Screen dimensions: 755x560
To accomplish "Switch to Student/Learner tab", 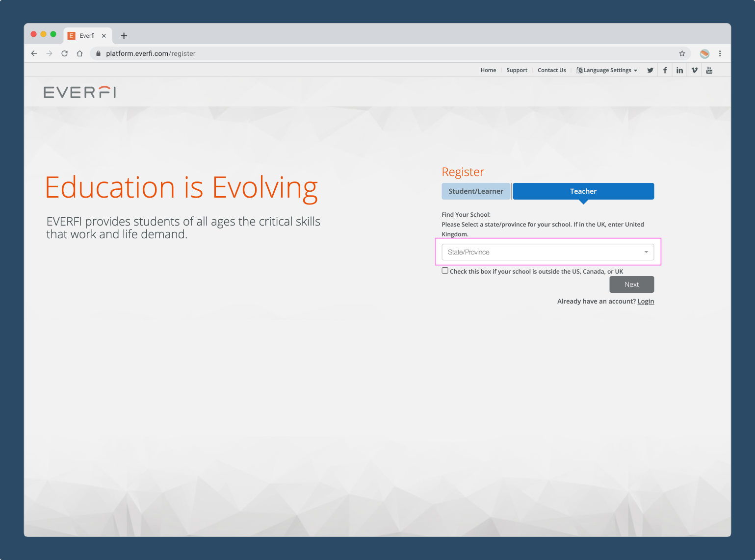I will click(476, 191).
